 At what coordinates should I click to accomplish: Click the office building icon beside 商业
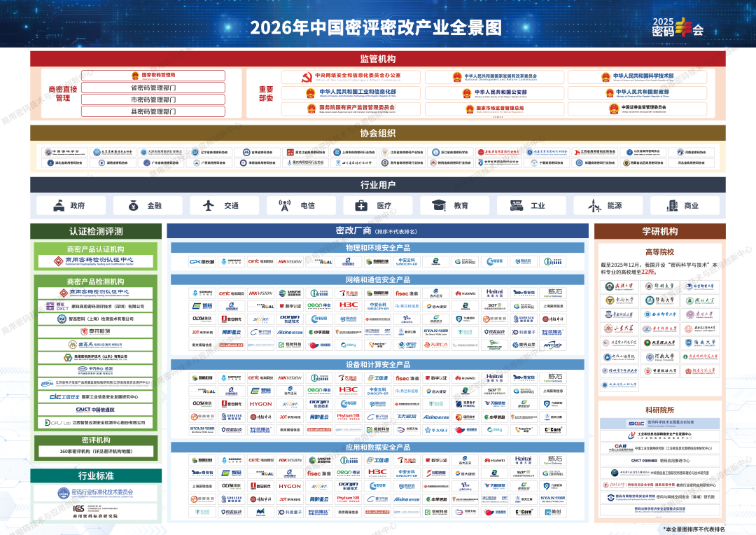pos(672,205)
